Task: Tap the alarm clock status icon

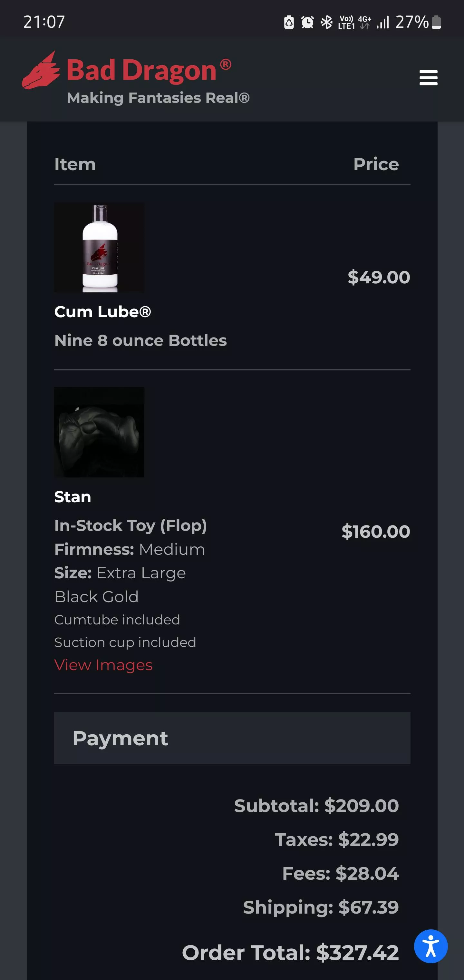Action: pos(307,22)
